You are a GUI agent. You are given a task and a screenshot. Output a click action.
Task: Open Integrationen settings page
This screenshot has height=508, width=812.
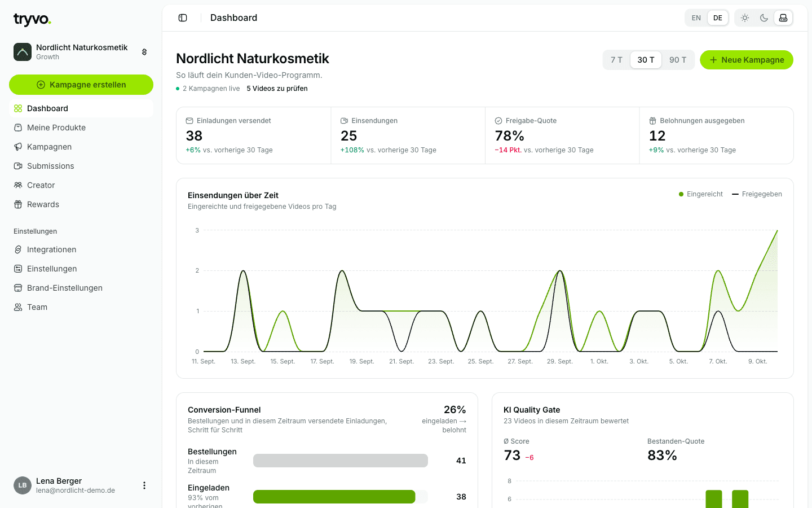pos(81,249)
